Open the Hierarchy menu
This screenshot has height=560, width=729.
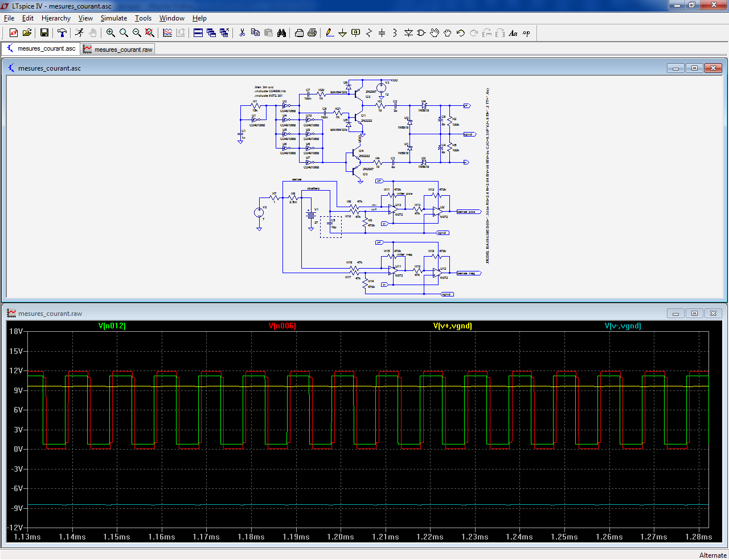click(56, 18)
